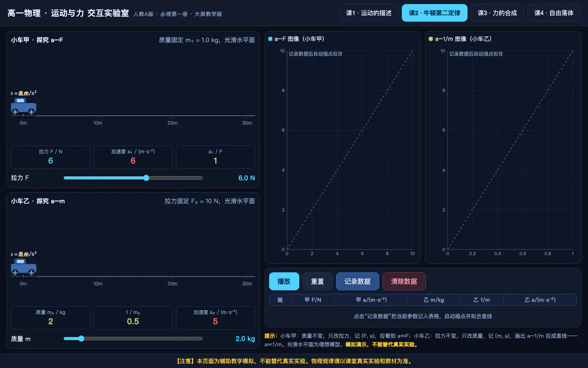This screenshot has width=588, height=368.
Task: Click the 10m tick label on 小车乙 track
Action: pos(98,284)
